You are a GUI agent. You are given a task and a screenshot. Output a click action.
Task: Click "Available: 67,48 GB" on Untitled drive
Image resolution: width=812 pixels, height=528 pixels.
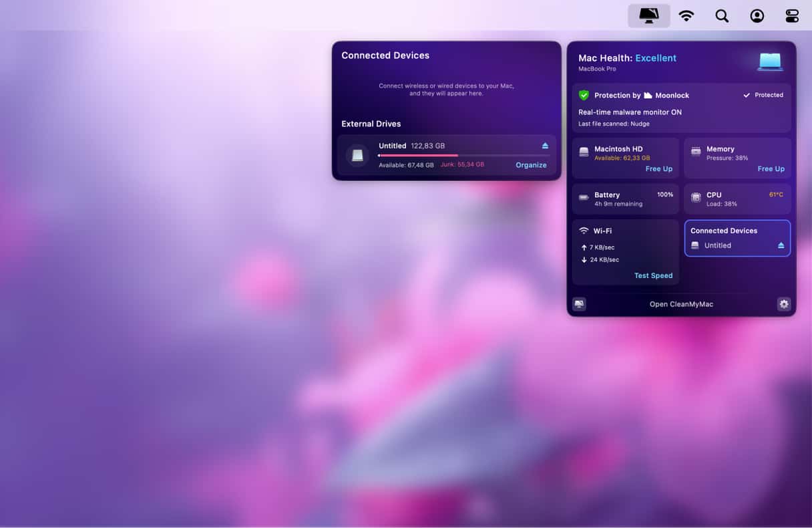click(x=406, y=165)
